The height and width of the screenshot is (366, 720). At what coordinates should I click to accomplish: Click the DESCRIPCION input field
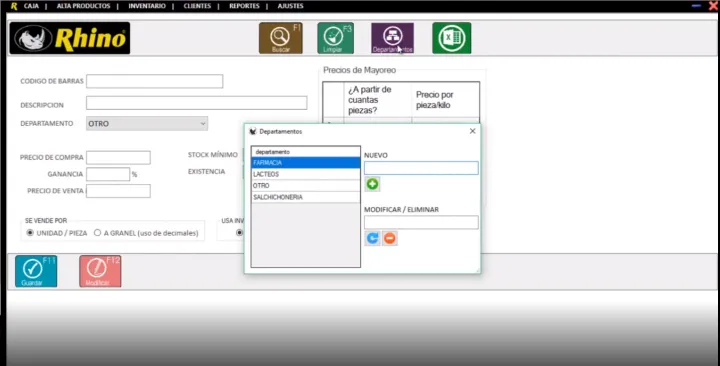[197, 103]
